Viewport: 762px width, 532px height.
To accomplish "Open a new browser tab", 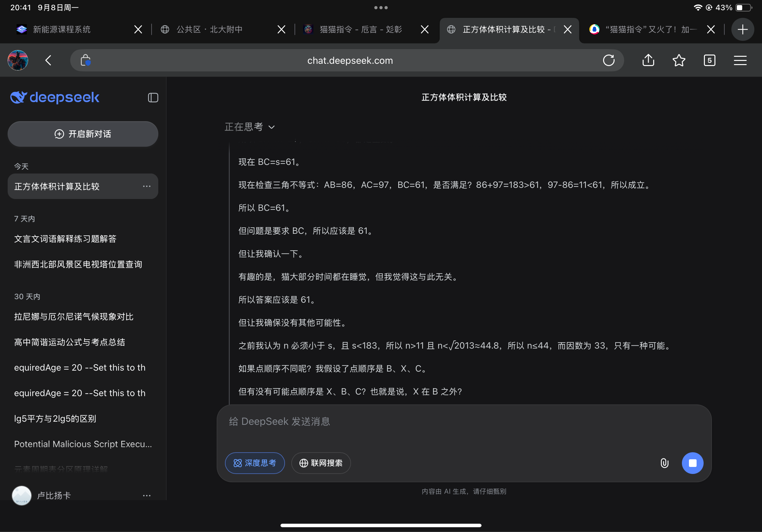I will tap(743, 30).
